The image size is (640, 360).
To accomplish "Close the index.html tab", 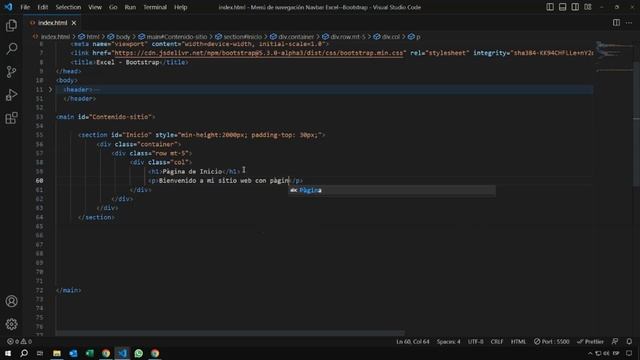I will click(x=74, y=23).
